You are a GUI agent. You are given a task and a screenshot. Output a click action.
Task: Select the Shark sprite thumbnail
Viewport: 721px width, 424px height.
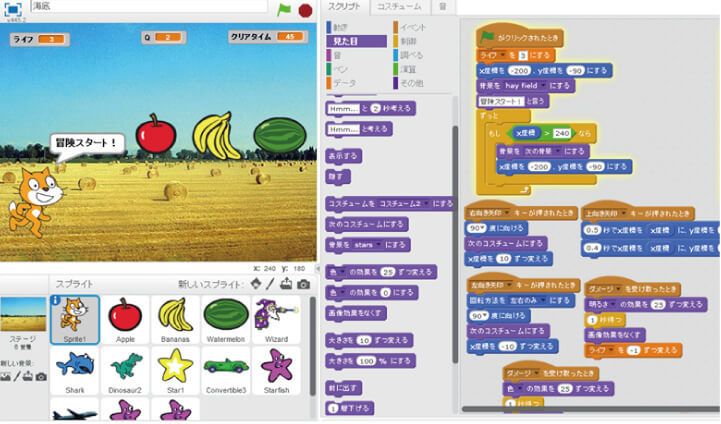pos(74,371)
